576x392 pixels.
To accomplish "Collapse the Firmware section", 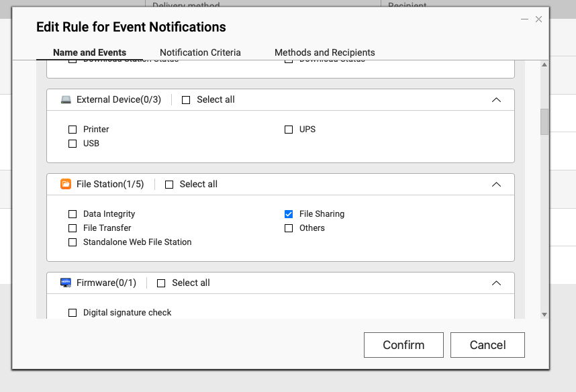I will (x=496, y=283).
